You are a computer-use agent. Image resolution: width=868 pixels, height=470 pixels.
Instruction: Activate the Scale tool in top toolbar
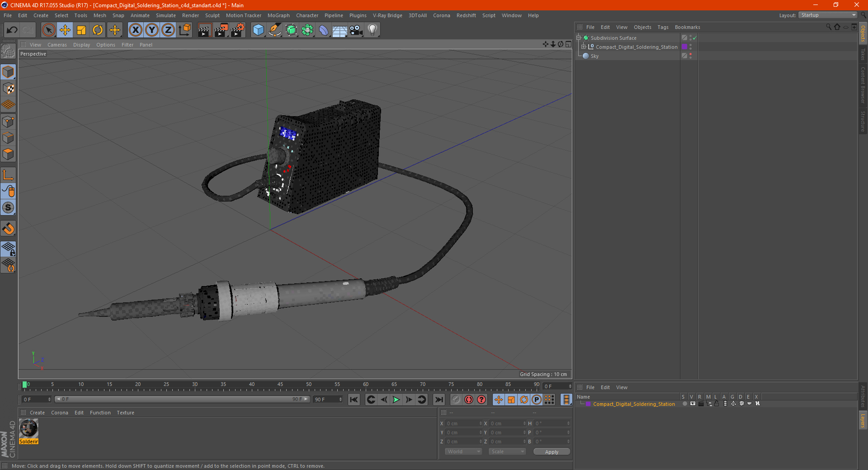click(x=81, y=30)
